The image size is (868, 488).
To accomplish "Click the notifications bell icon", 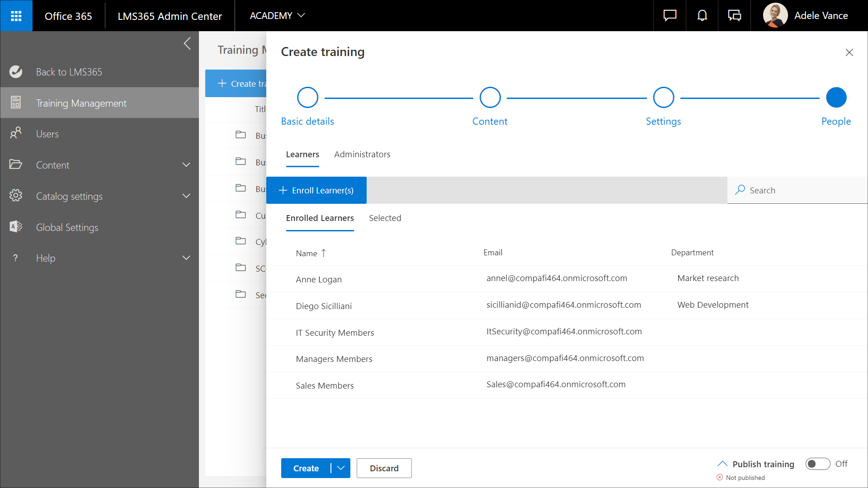I will [702, 16].
